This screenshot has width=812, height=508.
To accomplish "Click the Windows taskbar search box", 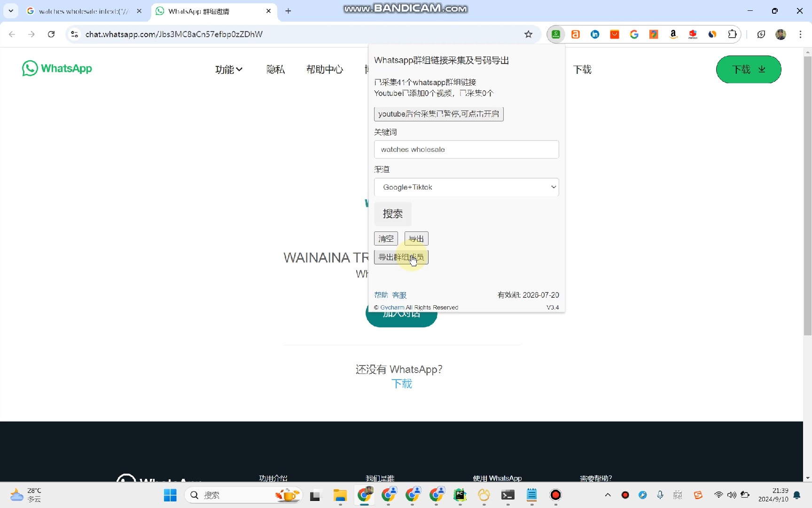I will click(243, 495).
